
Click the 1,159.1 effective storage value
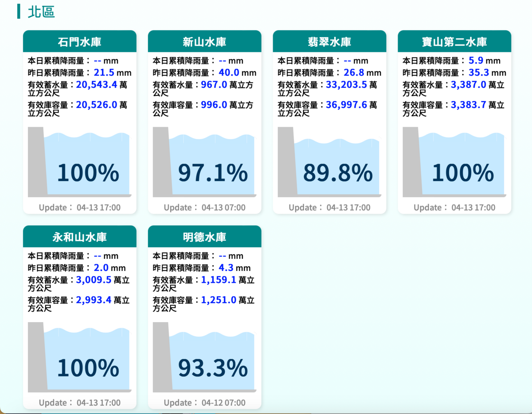[219, 280]
